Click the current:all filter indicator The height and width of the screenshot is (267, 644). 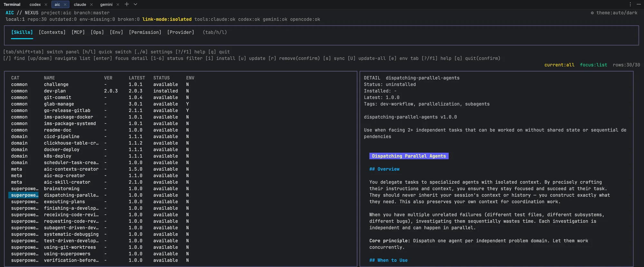[x=559, y=65]
